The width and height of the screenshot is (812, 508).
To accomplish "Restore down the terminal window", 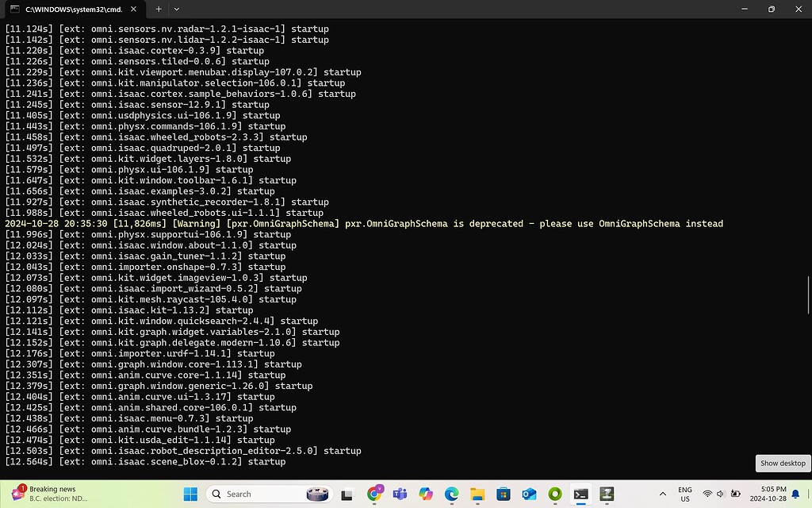I will pyautogui.click(x=772, y=10).
